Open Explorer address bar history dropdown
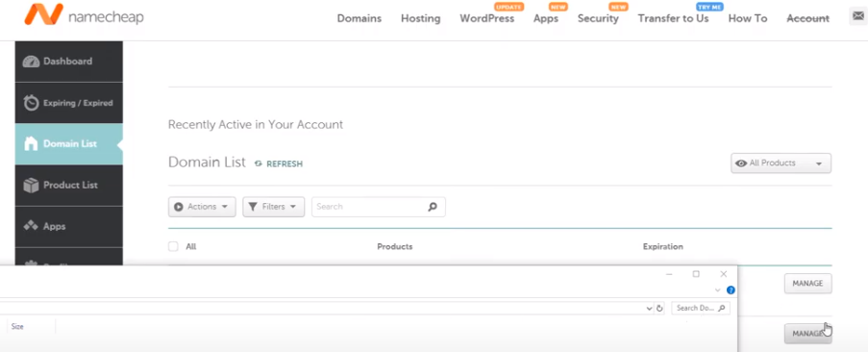 coord(650,309)
